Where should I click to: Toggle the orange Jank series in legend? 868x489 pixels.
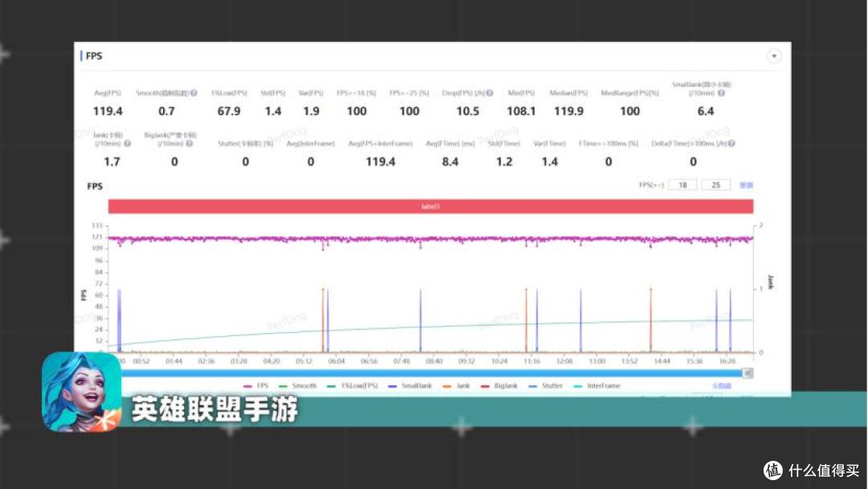(x=457, y=385)
